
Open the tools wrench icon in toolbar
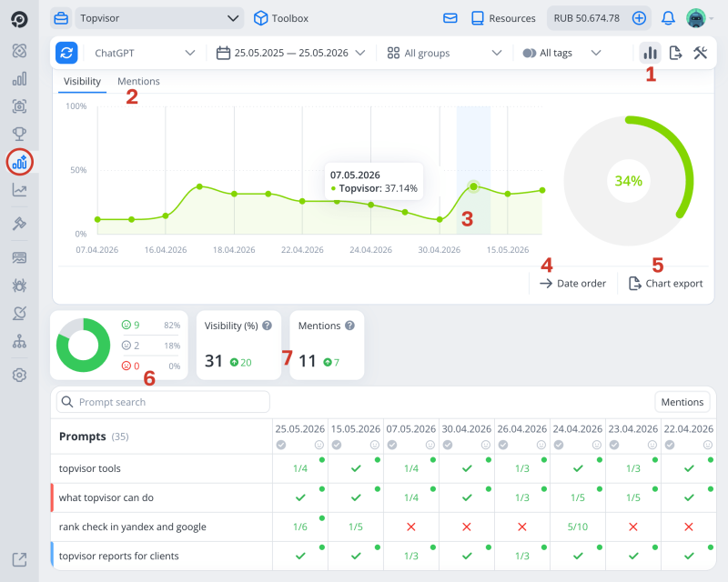[x=700, y=53]
